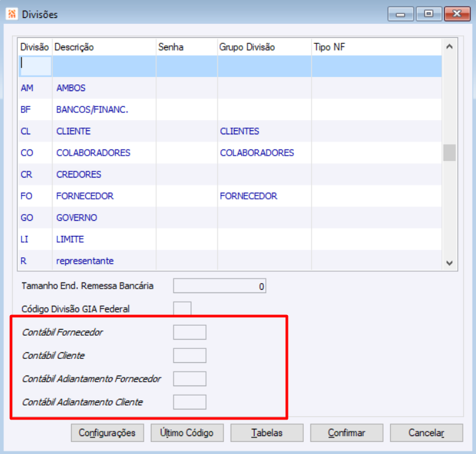
Task: Select the CL CLIENTE row
Action: coord(230,131)
